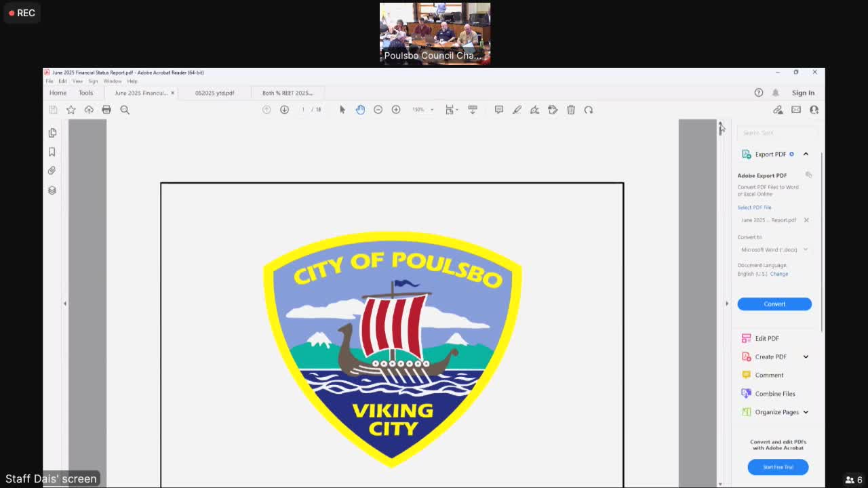Open the bookmarks panel icon
The image size is (868, 488).
pos(52,152)
